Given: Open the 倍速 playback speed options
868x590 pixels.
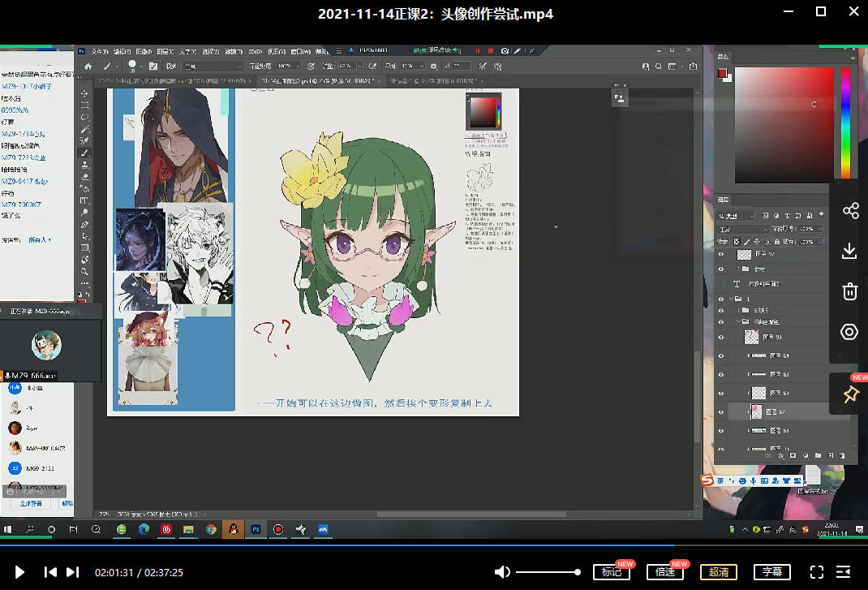Looking at the screenshot, I should tap(665, 572).
